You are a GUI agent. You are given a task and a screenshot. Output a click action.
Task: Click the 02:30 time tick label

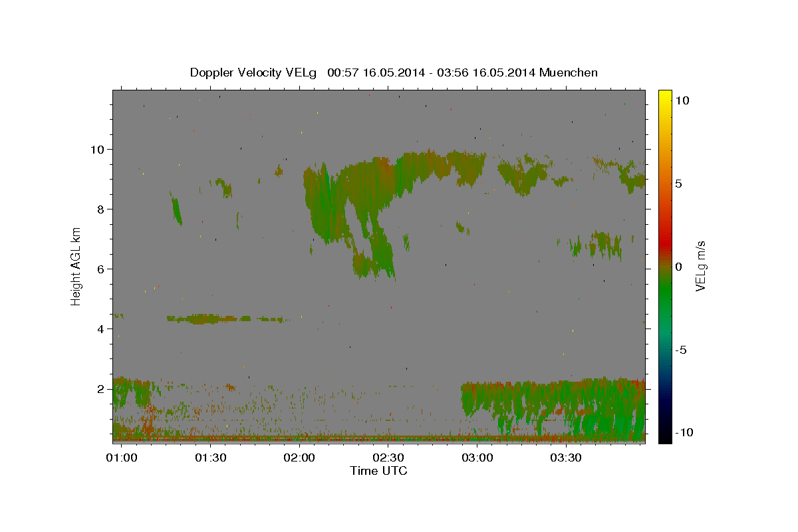click(388, 458)
